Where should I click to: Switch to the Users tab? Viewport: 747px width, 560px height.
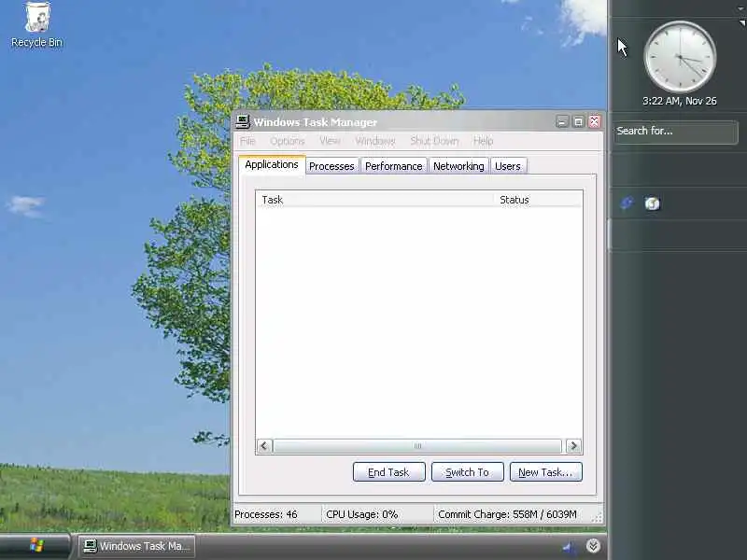coord(508,166)
